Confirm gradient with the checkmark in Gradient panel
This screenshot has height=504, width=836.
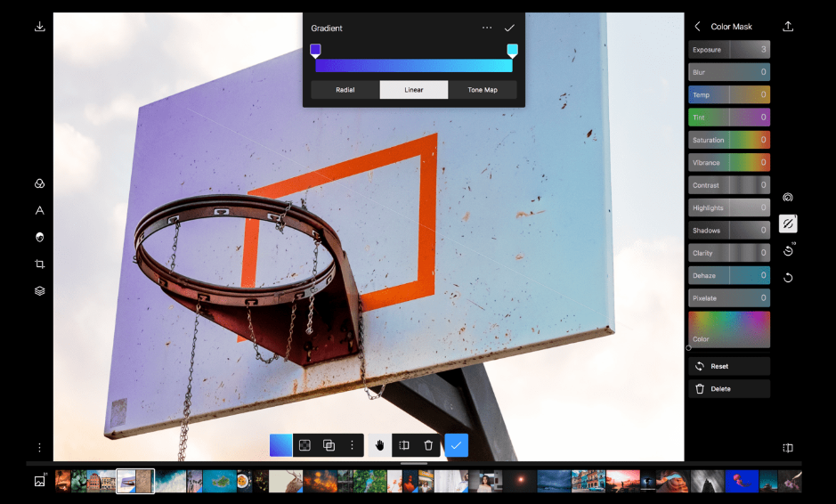(509, 28)
